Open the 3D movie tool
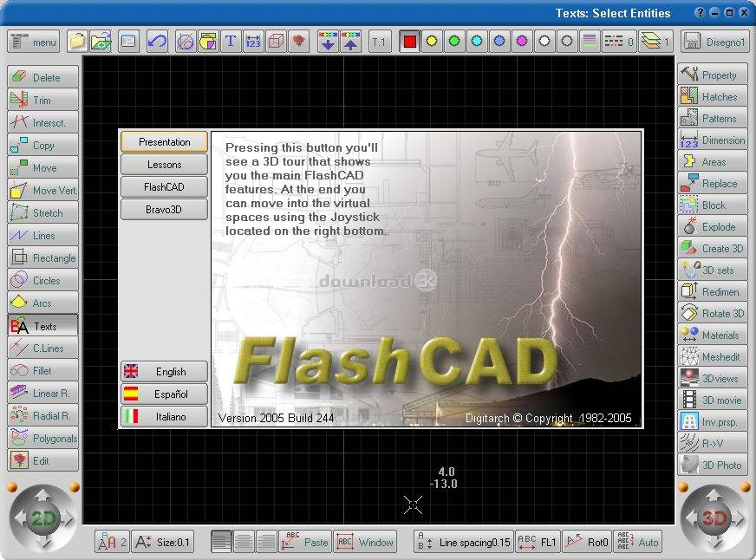The height and width of the screenshot is (560, 756). click(x=713, y=400)
